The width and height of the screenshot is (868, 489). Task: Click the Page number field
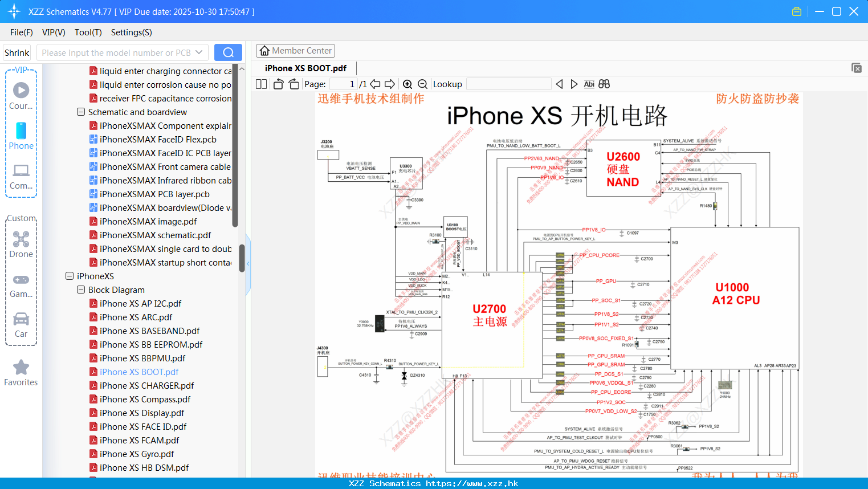pyautogui.click(x=343, y=84)
